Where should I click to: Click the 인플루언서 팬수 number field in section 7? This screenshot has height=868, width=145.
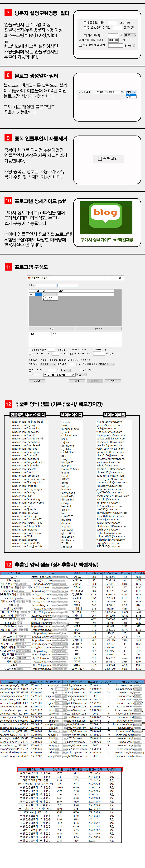(112, 23)
